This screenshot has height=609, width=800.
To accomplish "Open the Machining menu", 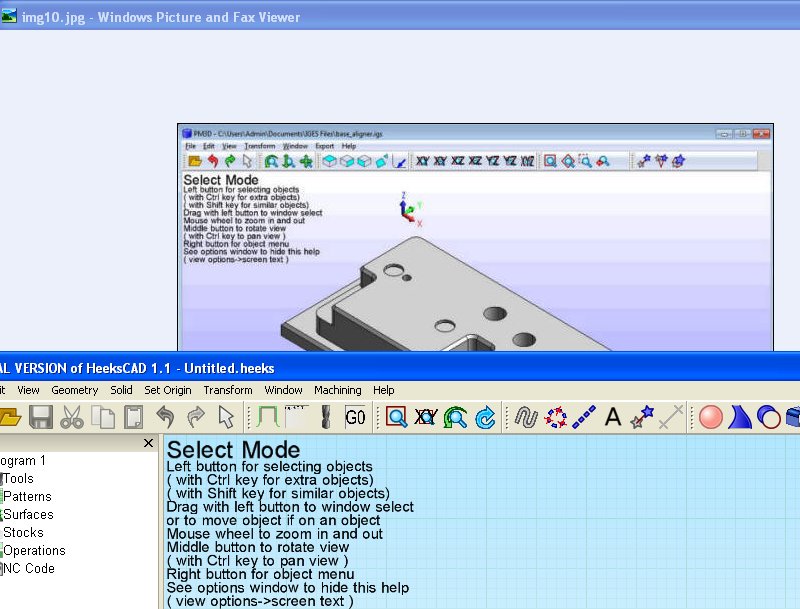I will coord(338,390).
